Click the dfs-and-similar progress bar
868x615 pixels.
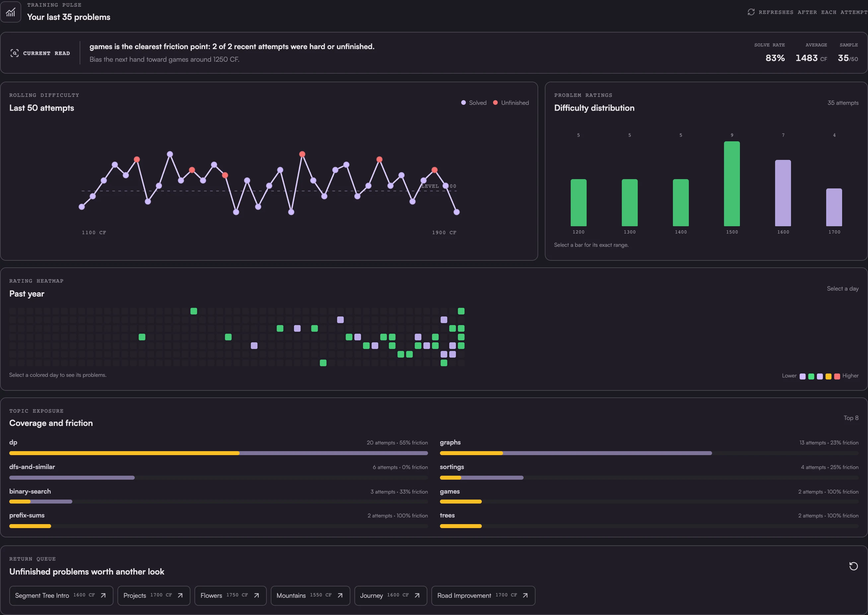pos(219,478)
